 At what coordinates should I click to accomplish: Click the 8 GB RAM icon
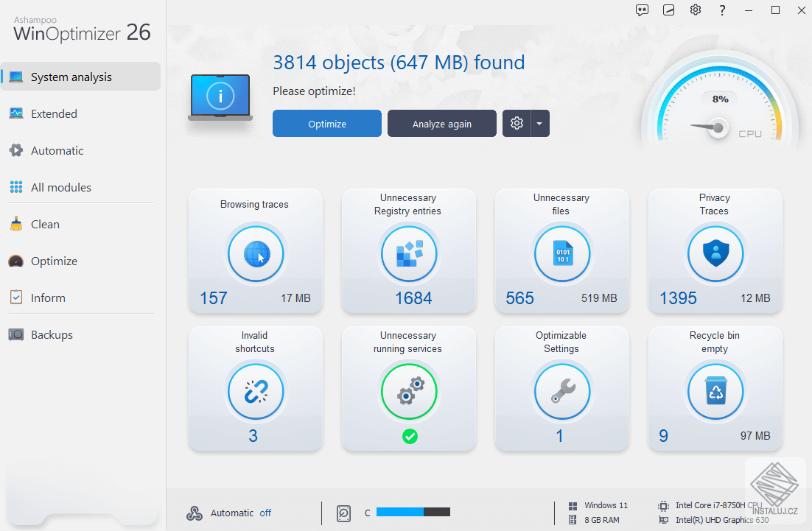[573, 520]
